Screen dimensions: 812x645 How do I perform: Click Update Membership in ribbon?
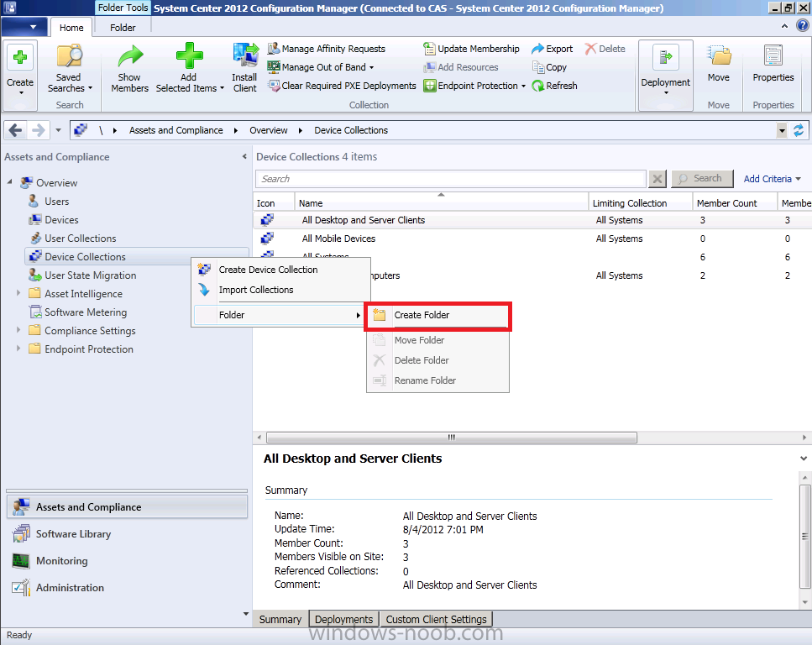point(471,49)
